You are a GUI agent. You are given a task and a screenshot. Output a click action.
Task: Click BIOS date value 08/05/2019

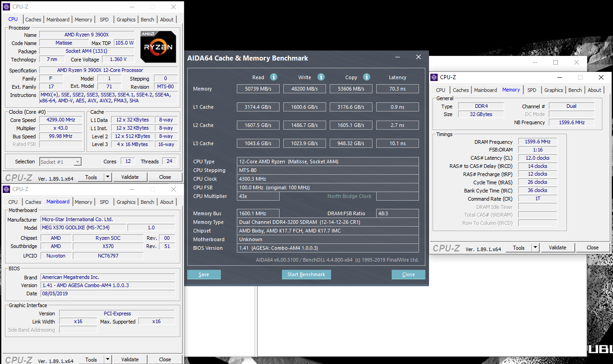point(107,293)
